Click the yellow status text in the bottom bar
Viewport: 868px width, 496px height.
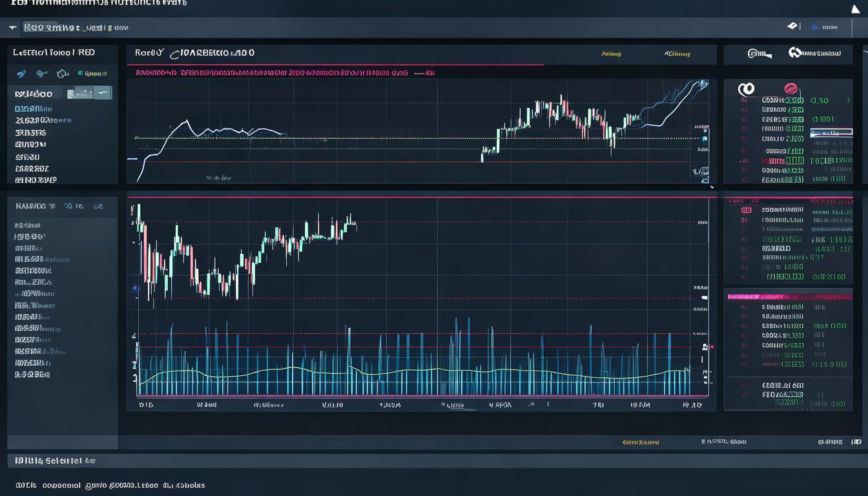tap(640, 442)
